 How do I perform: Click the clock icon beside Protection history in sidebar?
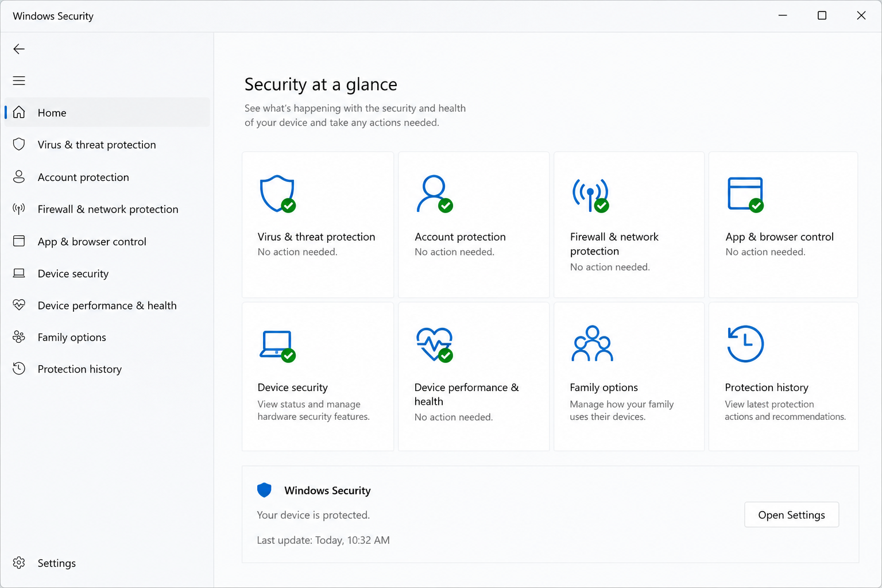19,369
